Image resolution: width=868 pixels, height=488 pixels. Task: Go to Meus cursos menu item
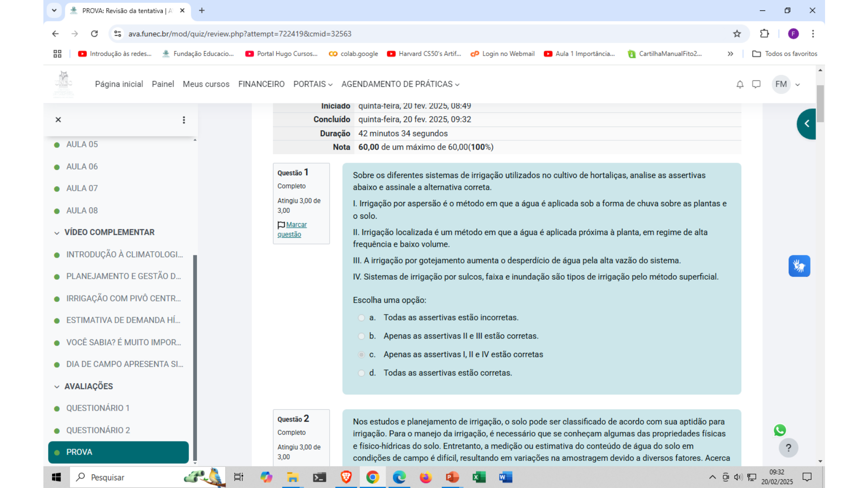(206, 84)
